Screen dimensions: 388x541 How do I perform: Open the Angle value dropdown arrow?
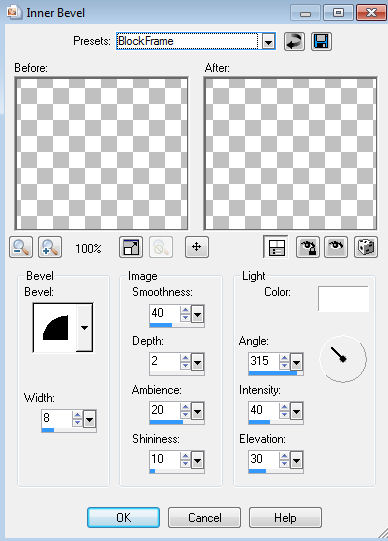(x=297, y=362)
